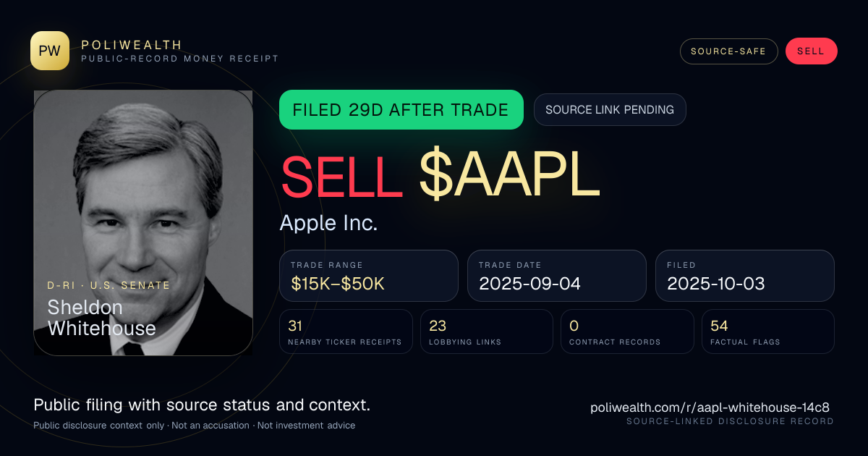Click the green FILED 29D AFTER TRADE badge
Screen dimensions: 868x456
click(x=401, y=110)
